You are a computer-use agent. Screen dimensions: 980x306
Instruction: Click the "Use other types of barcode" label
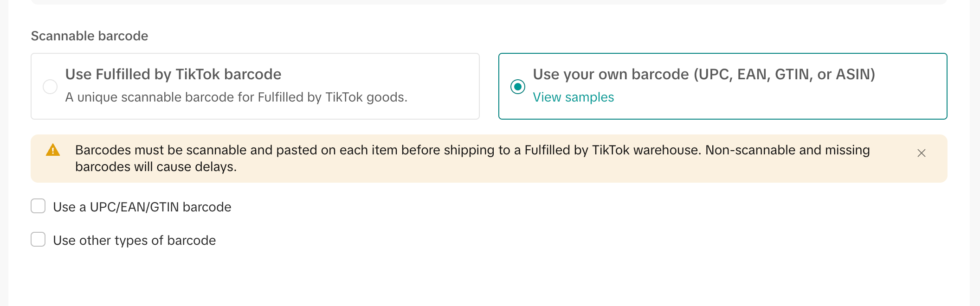(135, 241)
